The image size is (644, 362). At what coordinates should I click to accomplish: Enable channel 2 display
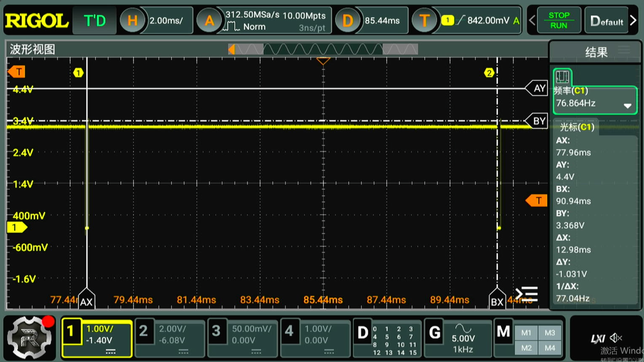144,331
